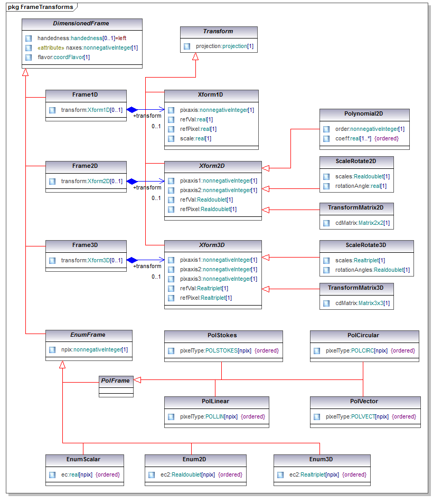Click the pixaxis3 attribute in Xform3D
This screenshot has width=442, height=504.
[x=219, y=279]
